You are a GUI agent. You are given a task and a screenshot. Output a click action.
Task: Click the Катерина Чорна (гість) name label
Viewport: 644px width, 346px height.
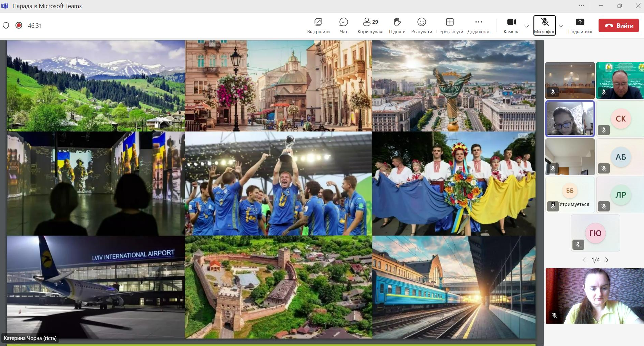point(30,338)
